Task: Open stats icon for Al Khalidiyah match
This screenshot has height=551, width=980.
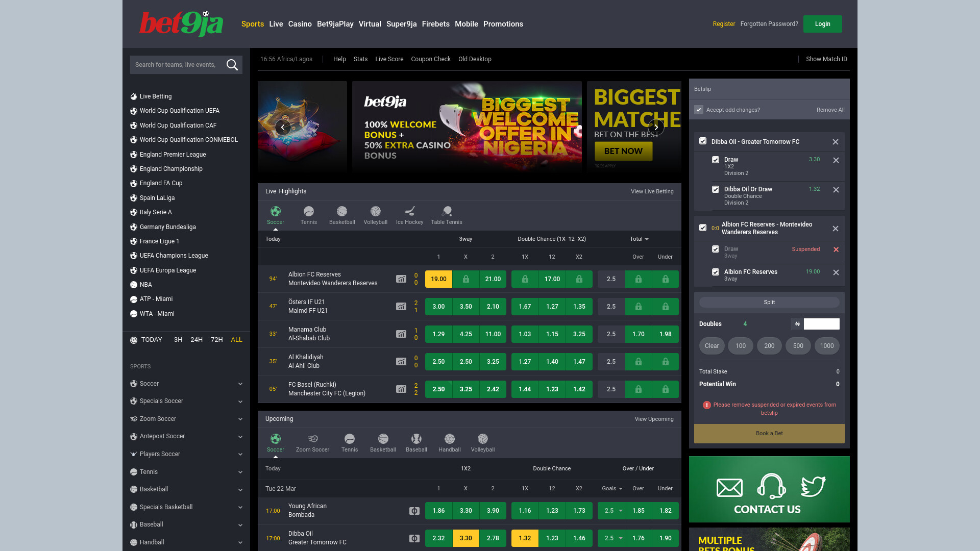Action: point(401,362)
